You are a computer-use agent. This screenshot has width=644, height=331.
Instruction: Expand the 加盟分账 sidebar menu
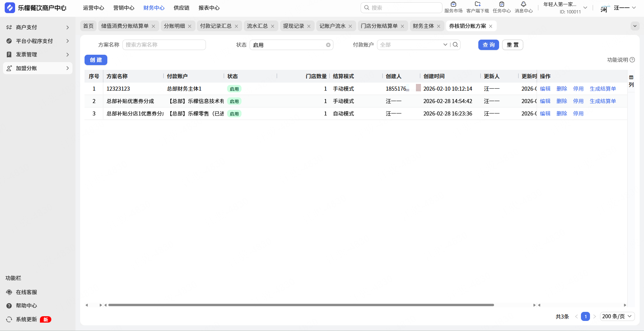click(x=67, y=68)
